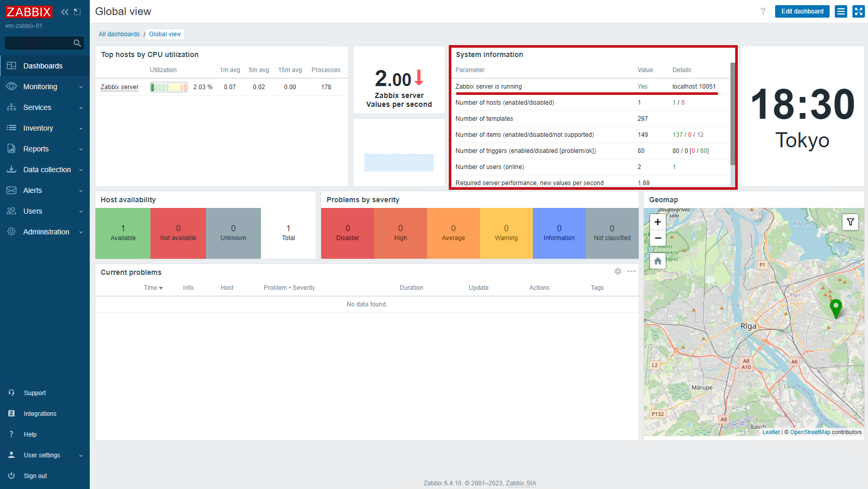This screenshot has width=868, height=489.
Task: Click the orange Average severity tile
Action: 453,233
